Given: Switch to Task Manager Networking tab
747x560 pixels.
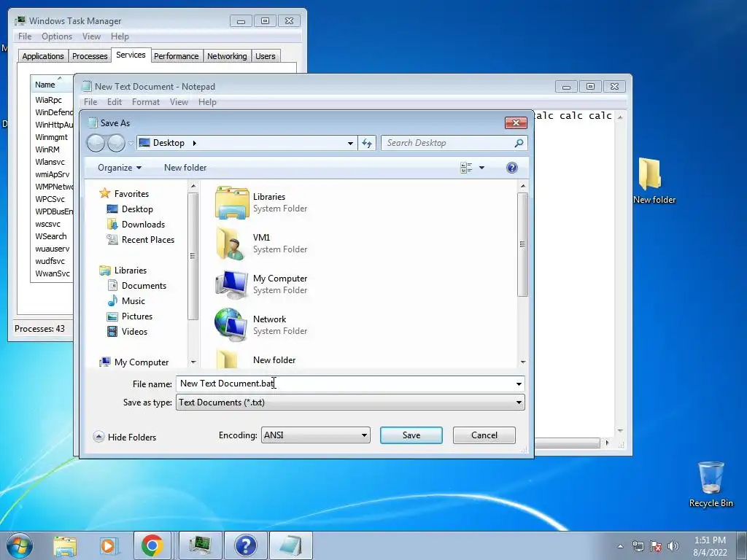Looking at the screenshot, I should [x=227, y=56].
